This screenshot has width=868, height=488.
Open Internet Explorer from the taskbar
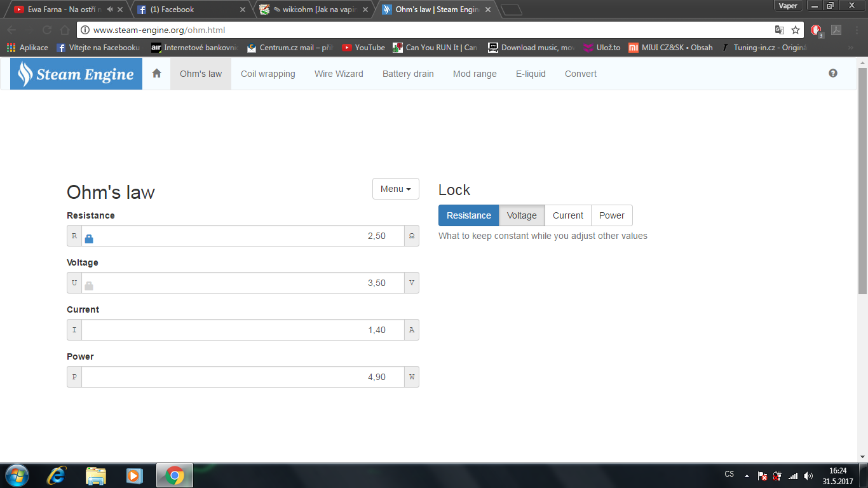click(x=57, y=475)
